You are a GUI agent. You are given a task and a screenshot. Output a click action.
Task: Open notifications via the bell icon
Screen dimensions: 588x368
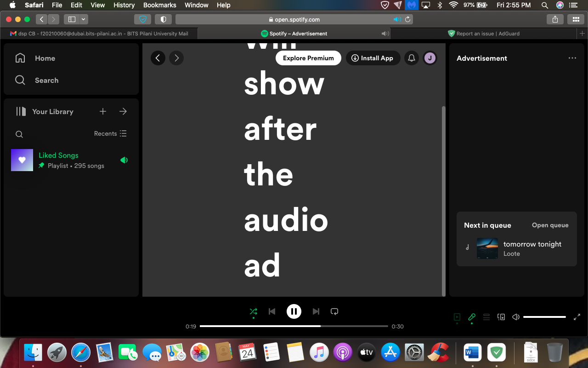pyautogui.click(x=411, y=58)
